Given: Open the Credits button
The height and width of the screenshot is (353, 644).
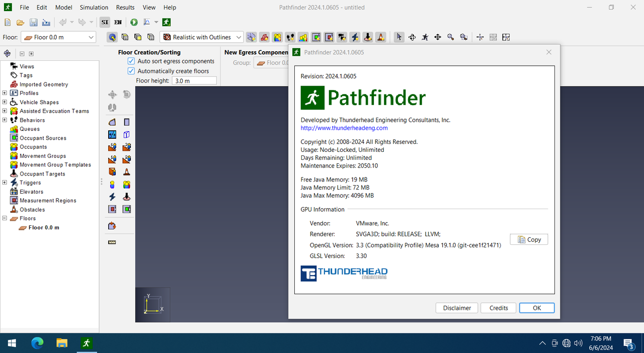Looking at the screenshot, I should [x=499, y=308].
